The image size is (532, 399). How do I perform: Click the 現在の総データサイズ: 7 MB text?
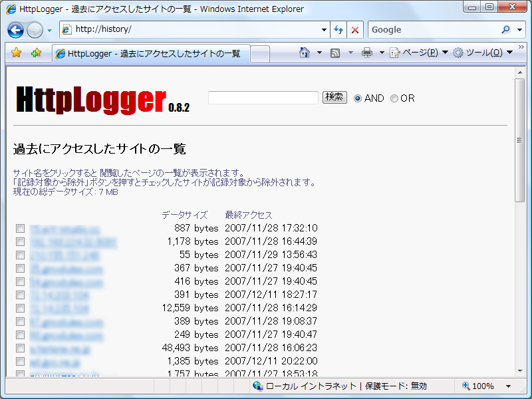pos(66,192)
